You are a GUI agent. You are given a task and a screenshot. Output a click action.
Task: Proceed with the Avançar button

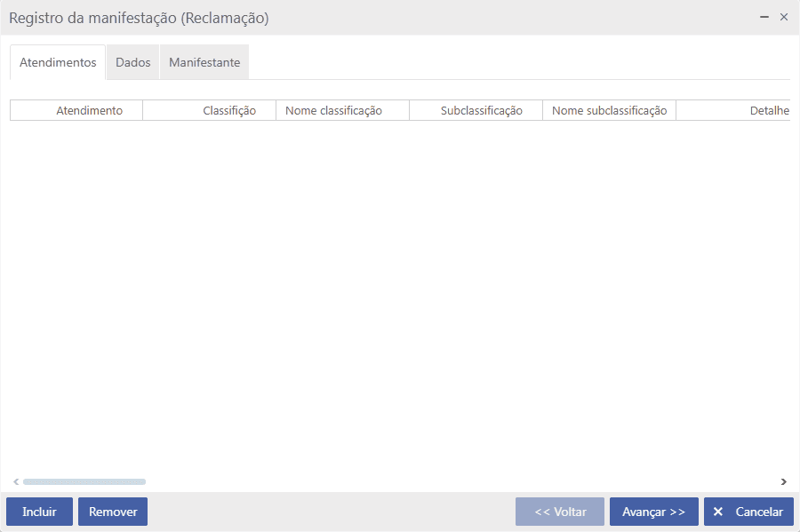(x=653, y=512)
